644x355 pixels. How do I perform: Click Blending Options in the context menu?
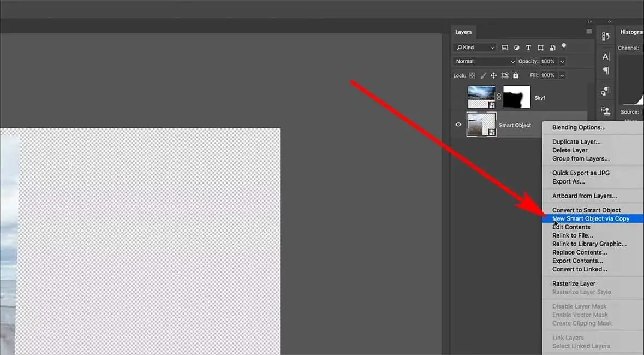[578, 127]
